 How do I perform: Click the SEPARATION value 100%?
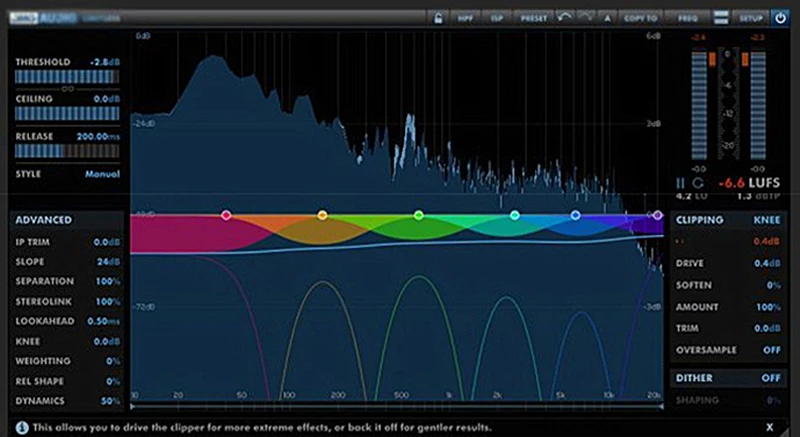pos(108,281)
